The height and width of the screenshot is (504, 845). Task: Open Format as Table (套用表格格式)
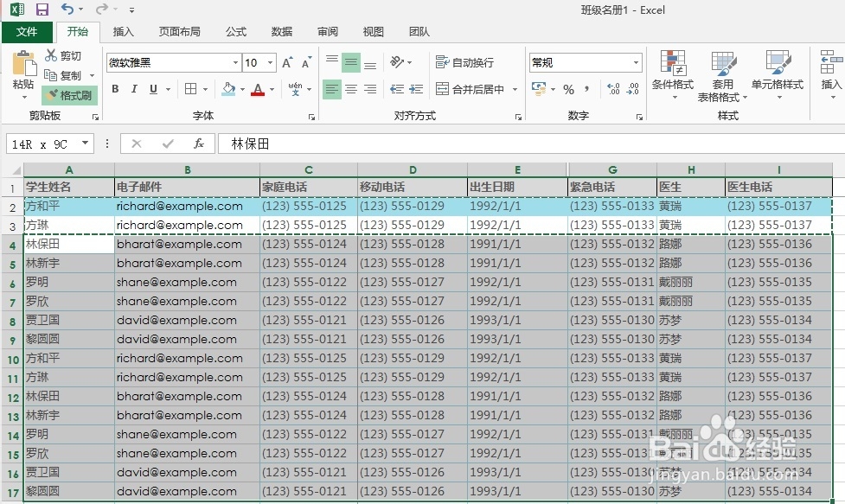point(722,76)
